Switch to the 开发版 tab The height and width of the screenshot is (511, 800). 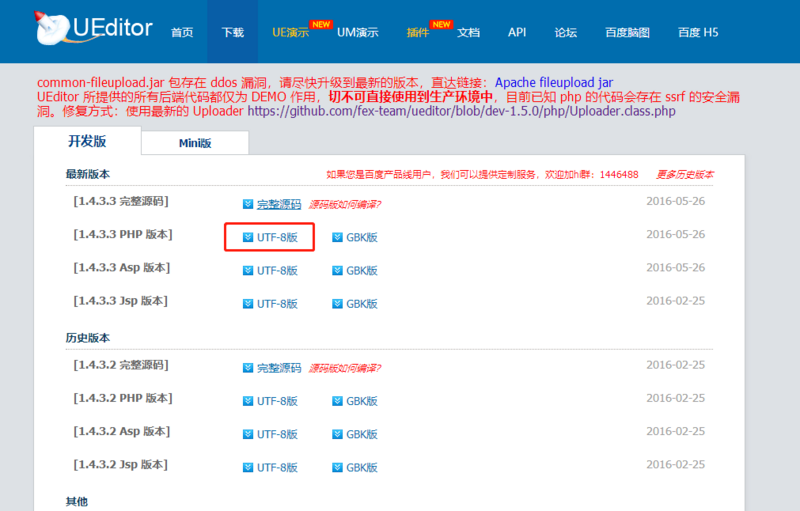click(x=87, y=141)
